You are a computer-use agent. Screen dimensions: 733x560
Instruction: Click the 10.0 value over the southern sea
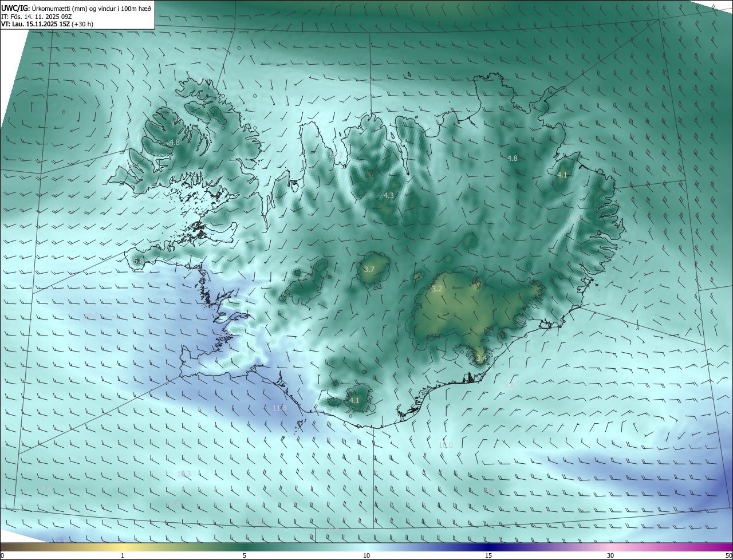tap(446, 445)
